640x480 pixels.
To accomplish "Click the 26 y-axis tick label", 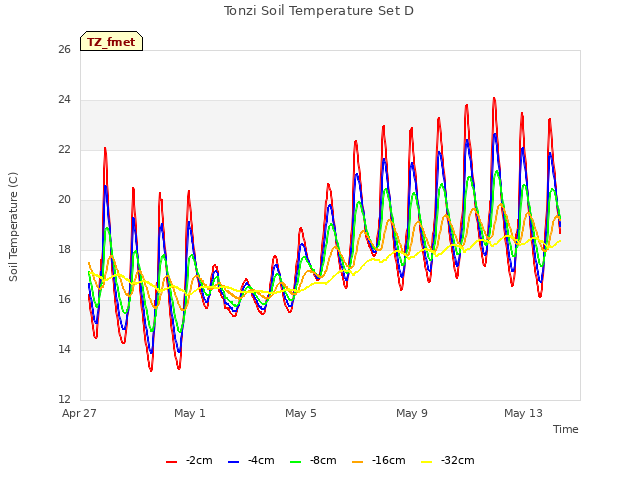I will 64,50.
